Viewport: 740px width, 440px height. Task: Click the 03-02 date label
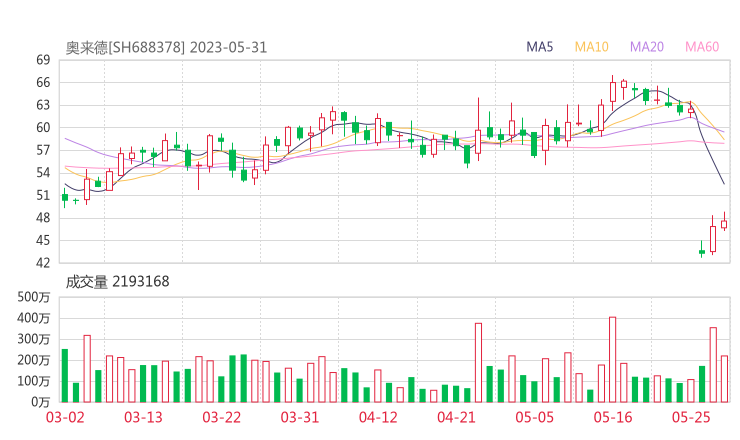coord(65,418)
